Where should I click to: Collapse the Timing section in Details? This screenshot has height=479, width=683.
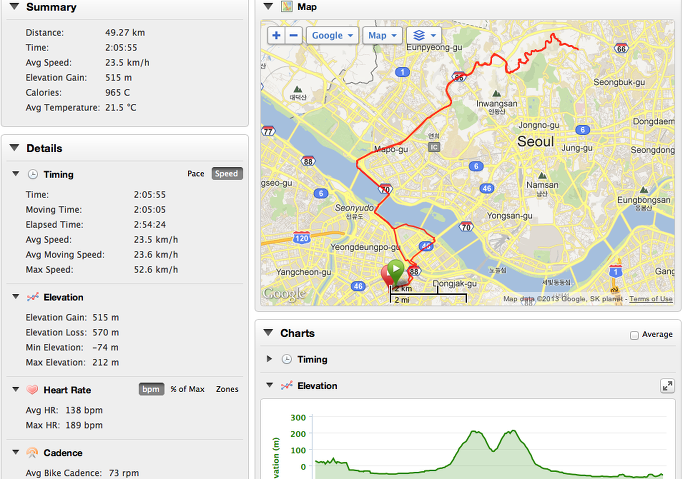(16, 174)
